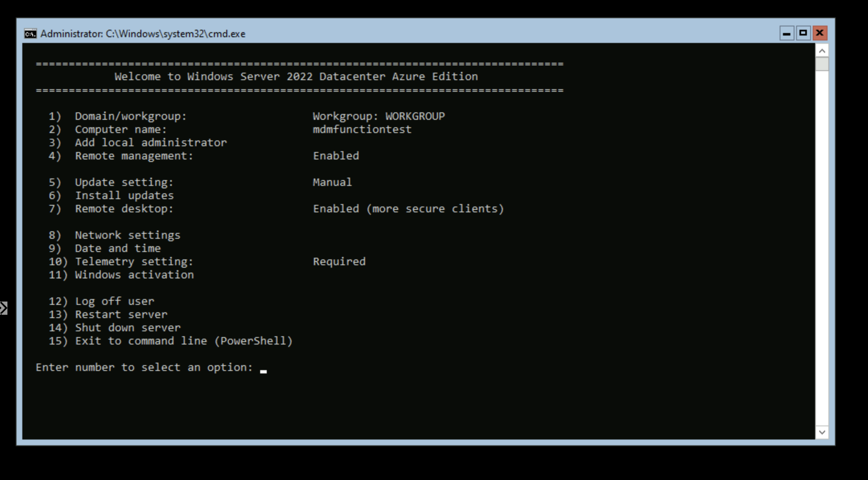Click the '7) Remote desktop:' line
This screenshot has height=480, width=868.
[x=111, y=209]
